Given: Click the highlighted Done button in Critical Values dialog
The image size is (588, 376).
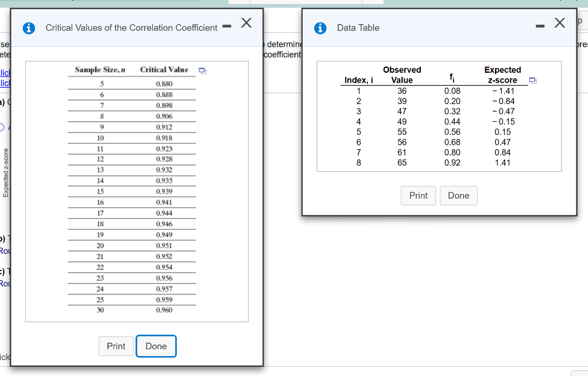Looking at the screenshot, I should click(156, 346).
